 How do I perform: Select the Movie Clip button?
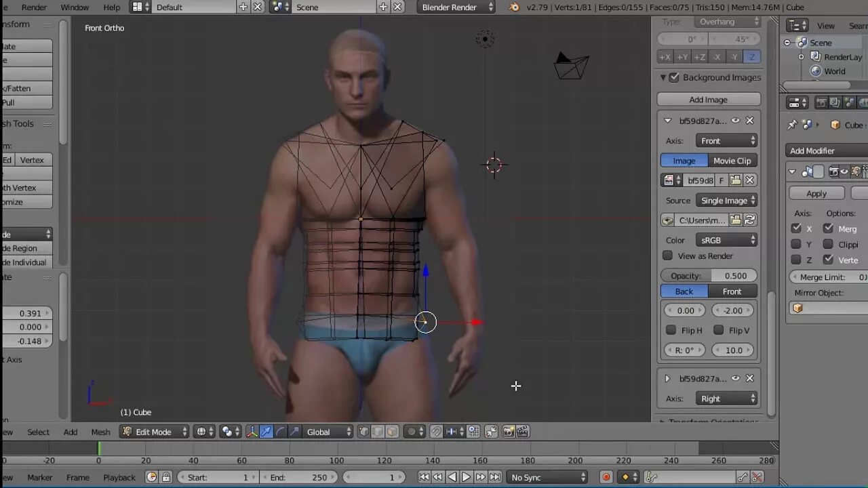coord(732,161)
